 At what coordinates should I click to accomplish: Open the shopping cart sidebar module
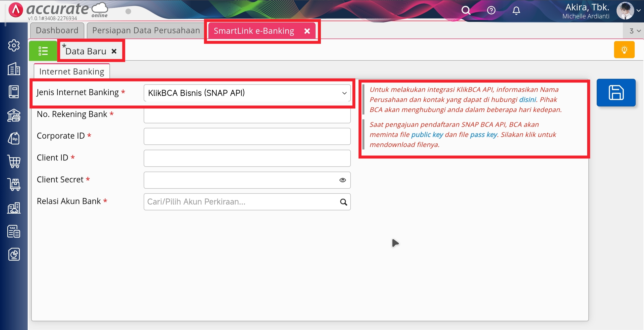(x=14, y=161)
